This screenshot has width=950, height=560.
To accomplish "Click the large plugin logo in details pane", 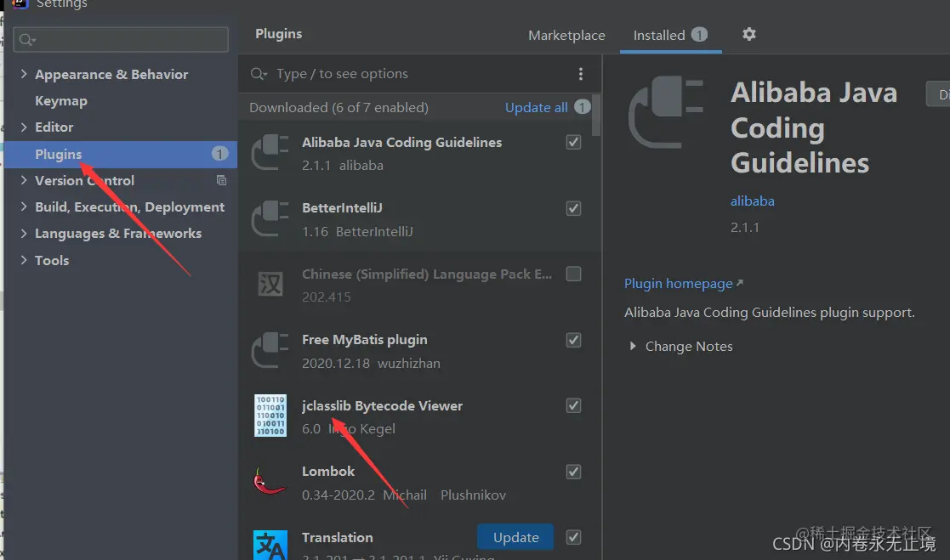I will pyautogui.click(x=666, y=112).
